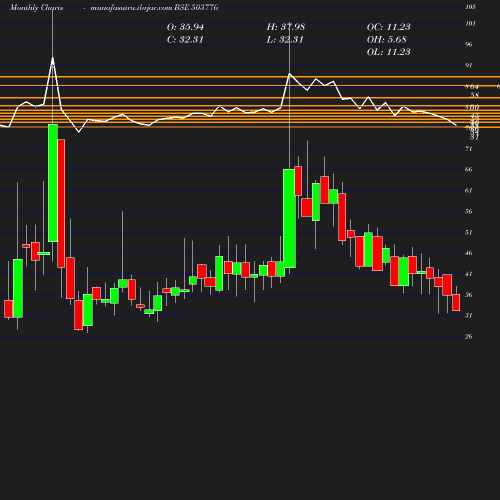This screenshot has width=500, height=500.
Task: Select the close value "C: 32.31"
Action: 185,40
